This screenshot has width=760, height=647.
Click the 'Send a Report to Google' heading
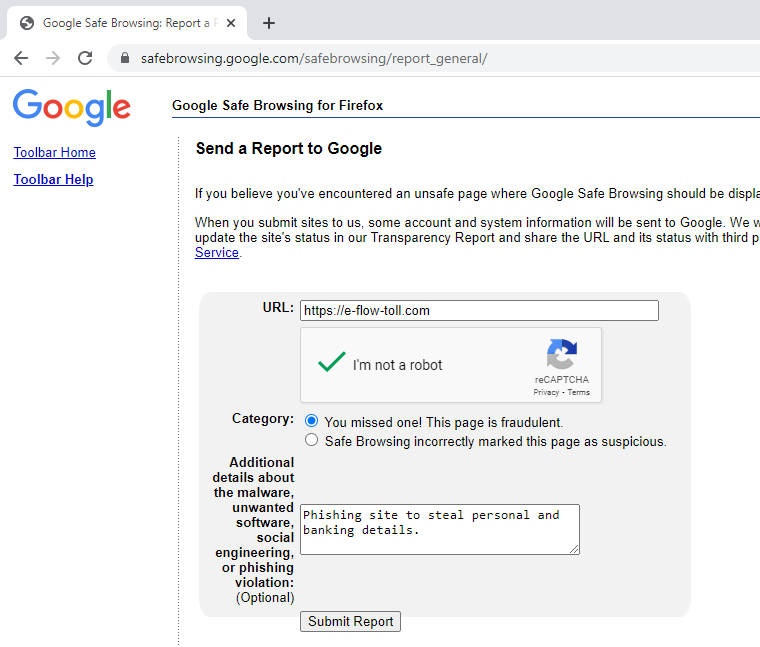point(289,148)
